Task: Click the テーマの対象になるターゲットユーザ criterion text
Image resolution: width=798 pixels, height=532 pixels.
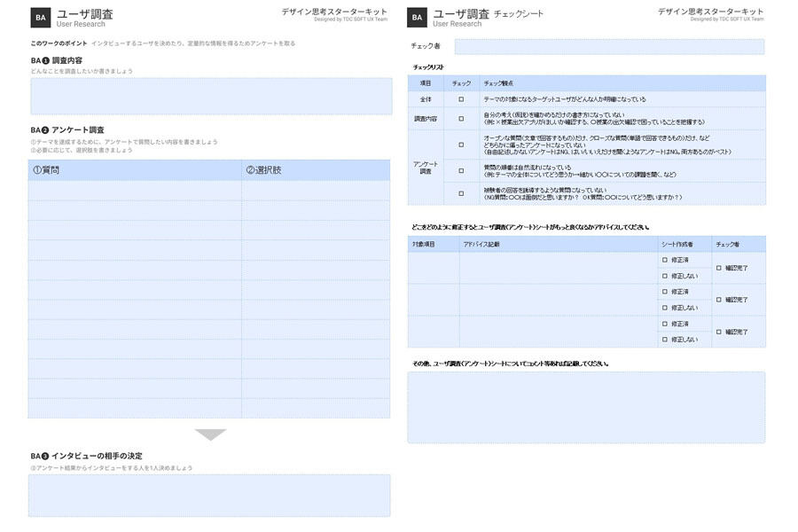Action: [x=565, y=99]
